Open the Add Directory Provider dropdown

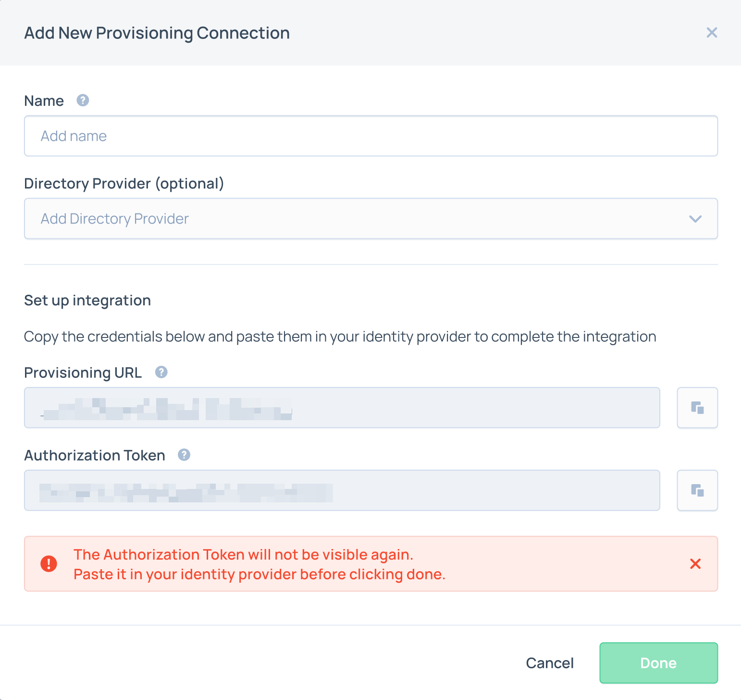(371, 219)
